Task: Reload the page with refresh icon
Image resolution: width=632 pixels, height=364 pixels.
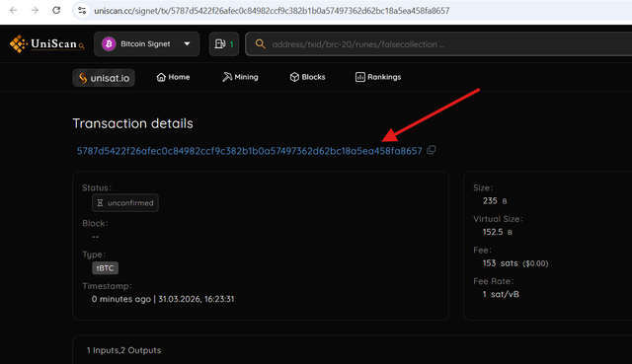Action: coord(56,11)
